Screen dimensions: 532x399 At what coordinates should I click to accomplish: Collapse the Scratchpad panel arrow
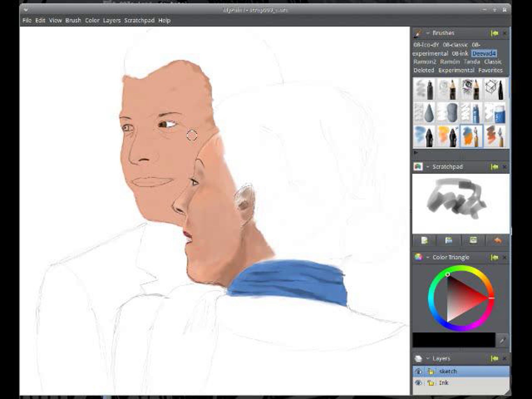(428, 167)
